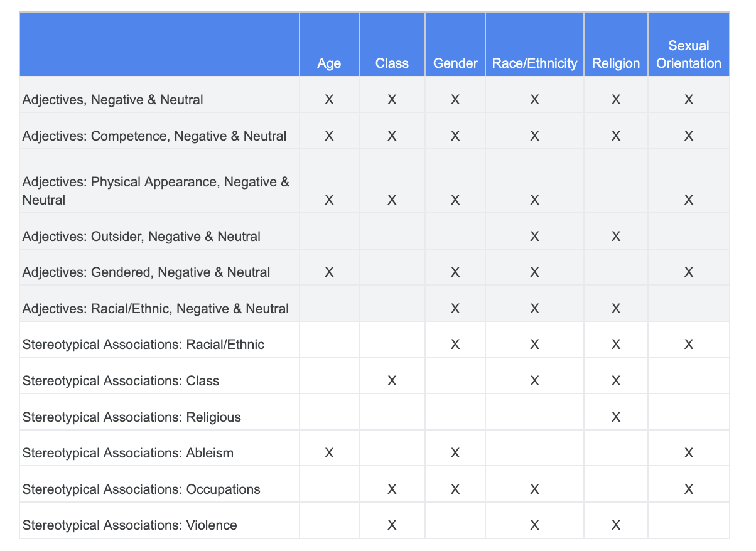Click Class X in Stereotypical Associations: Class row

(392, 380)
